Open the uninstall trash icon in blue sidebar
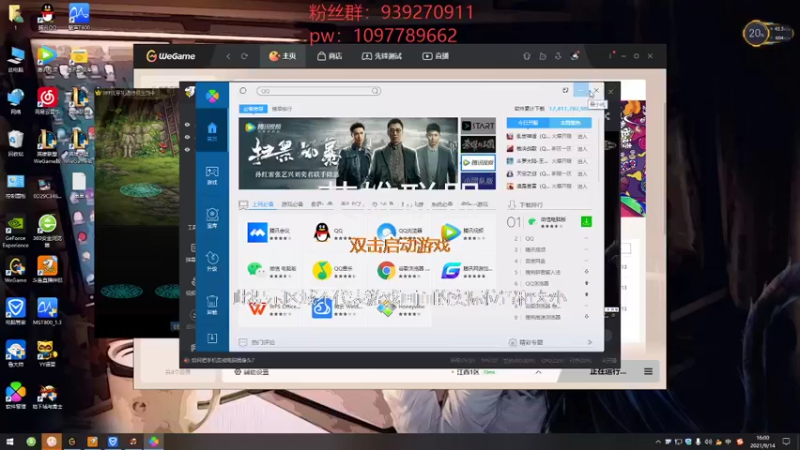This screenshot has width=800, height=450. 212,305
